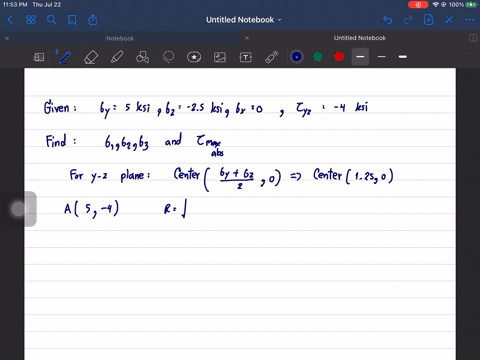Open the Untitled Notebook title dropdown
The height and width of the screenshot is (360, 480).
tap(244, 20)
